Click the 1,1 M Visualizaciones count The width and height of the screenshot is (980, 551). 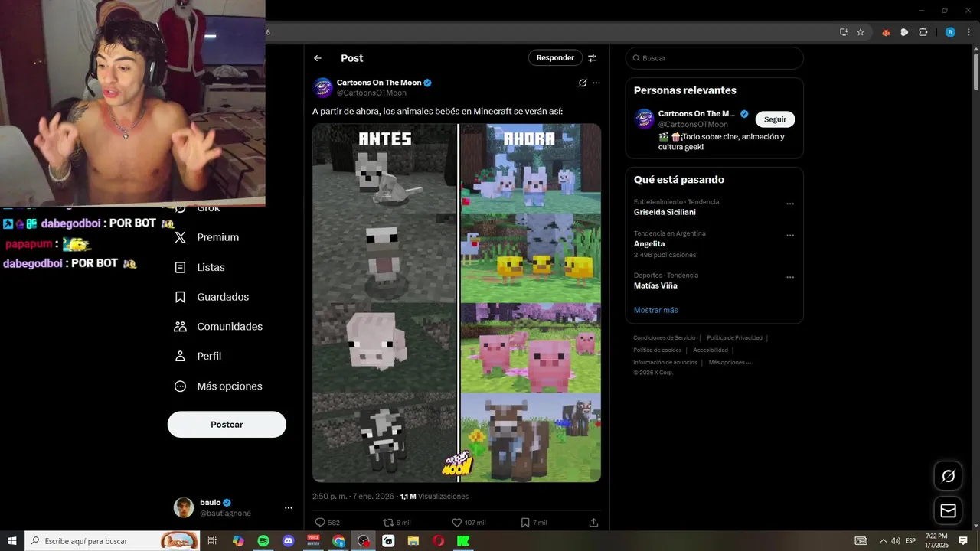tap(434, 497)
